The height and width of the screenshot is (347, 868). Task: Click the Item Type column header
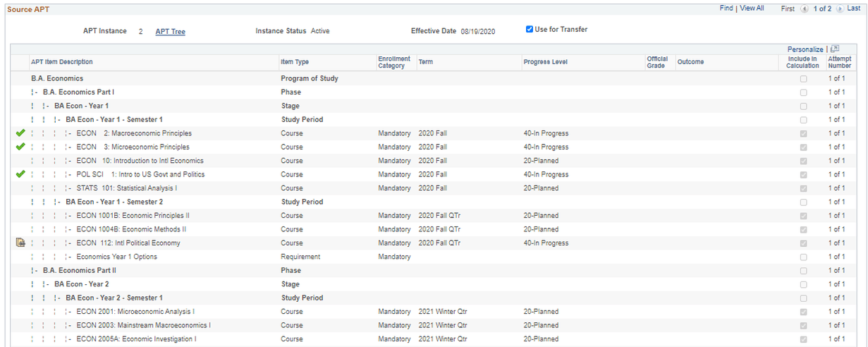point(295,62)
